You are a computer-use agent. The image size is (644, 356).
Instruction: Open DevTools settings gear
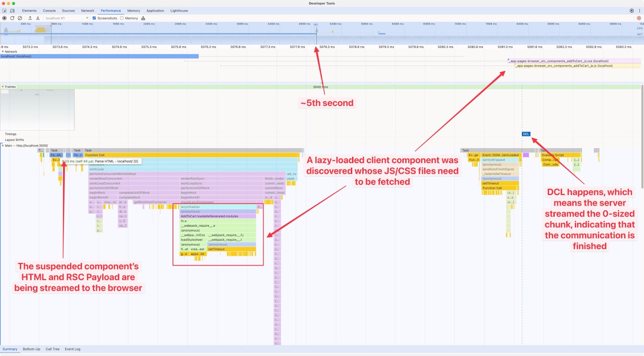pyautogui.click(x=632, y=11)
